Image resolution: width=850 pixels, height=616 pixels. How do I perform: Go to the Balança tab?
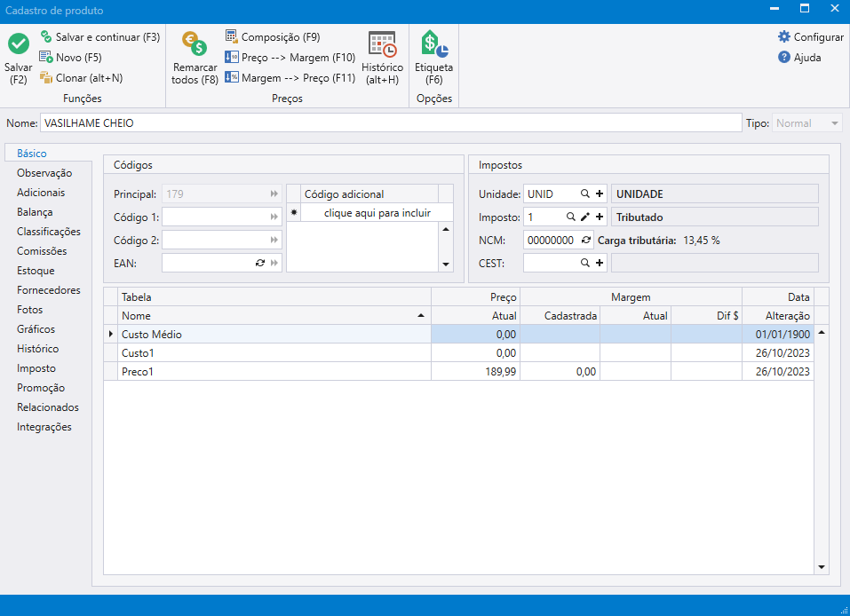click(x=35, y=212)
